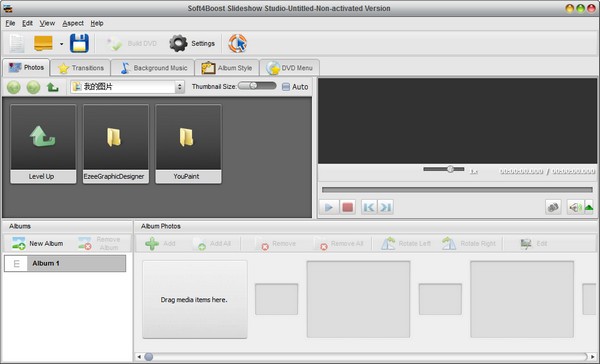Viewport: 600px width, 364px height.
Task: Stop the slideshow preview
Action: pyautogui.click(x=347, y=207)
